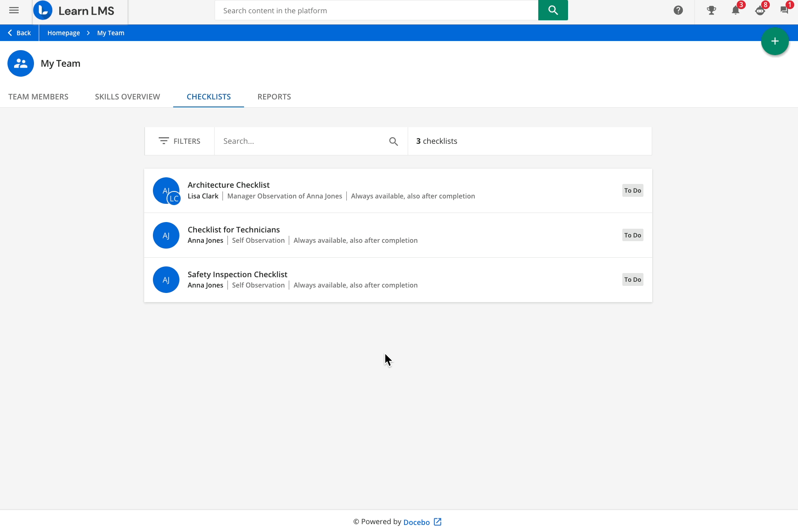Screen dimensions: 798x532
Task: Click To Do button on Safety Inspection Checklist
Action: tap(633, 279)
